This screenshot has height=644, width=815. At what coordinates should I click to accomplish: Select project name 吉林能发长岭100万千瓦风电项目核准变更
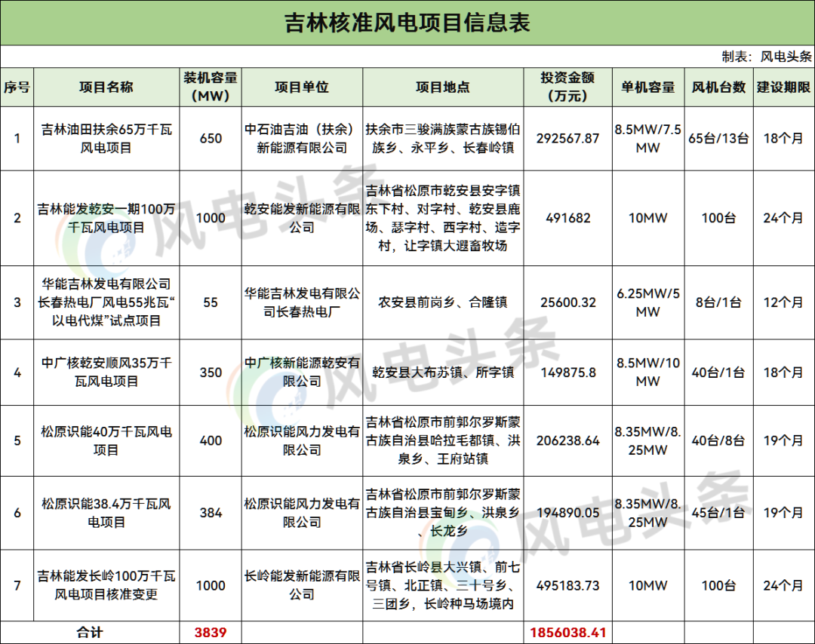[106, 585]
